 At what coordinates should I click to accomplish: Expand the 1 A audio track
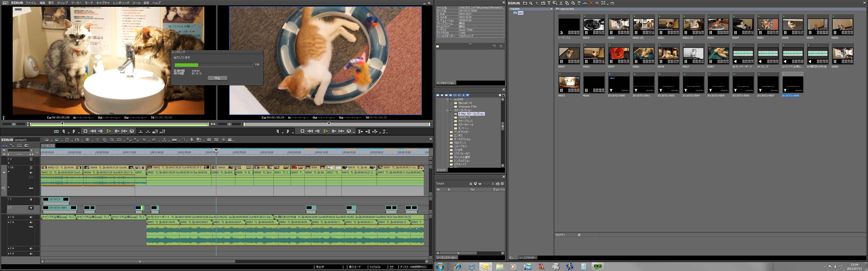(x=9, y=217)
